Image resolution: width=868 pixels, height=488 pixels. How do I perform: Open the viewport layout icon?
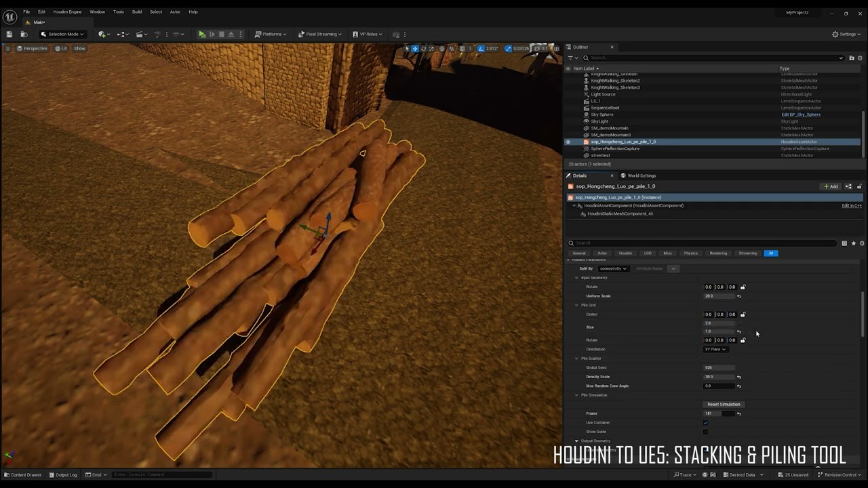pos(556,48)
